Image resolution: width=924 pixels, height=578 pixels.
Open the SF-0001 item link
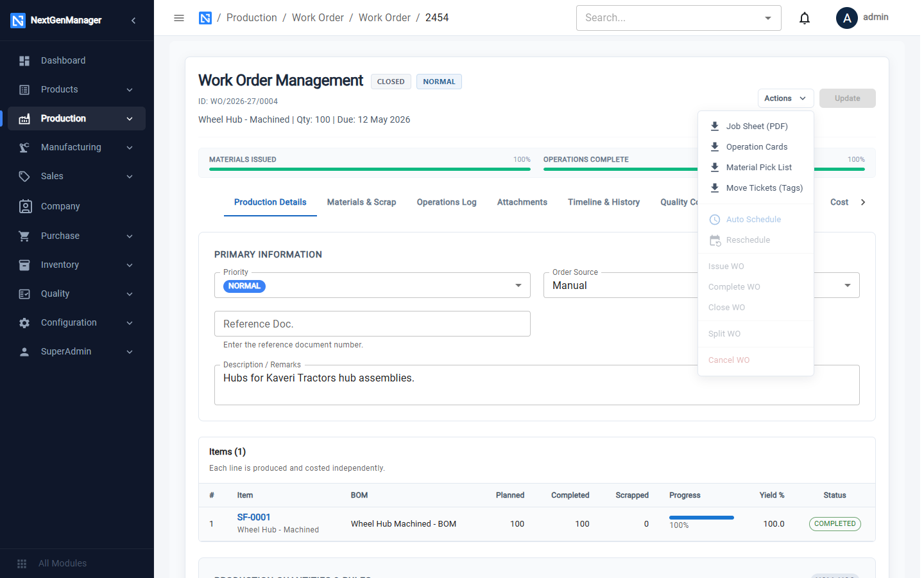click(253, 517)
